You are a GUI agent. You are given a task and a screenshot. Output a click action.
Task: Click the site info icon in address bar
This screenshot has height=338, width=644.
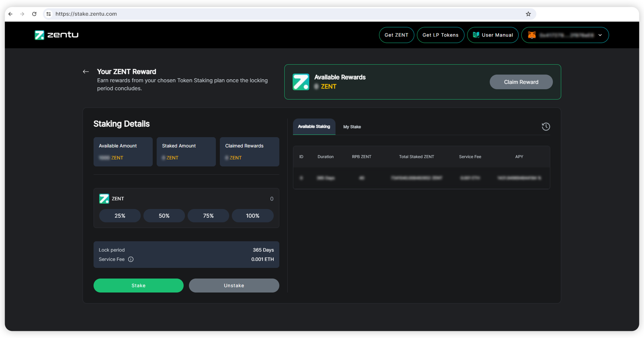(49, 14)
